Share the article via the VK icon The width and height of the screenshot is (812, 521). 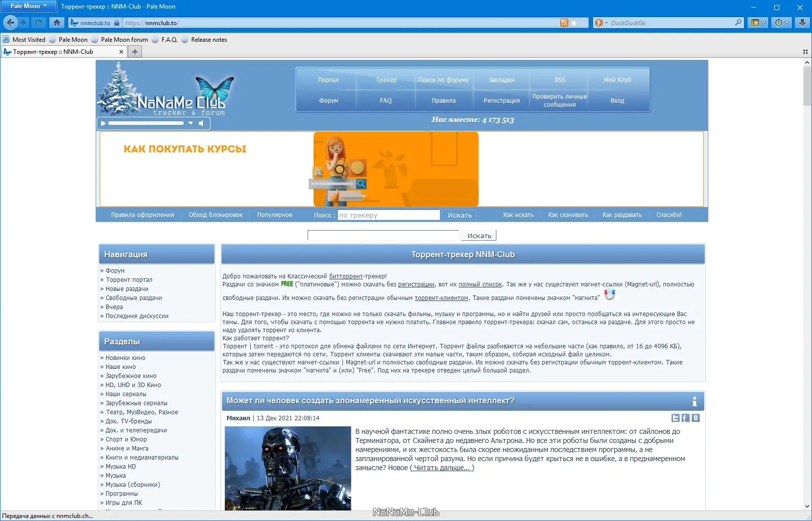point(696,418)
